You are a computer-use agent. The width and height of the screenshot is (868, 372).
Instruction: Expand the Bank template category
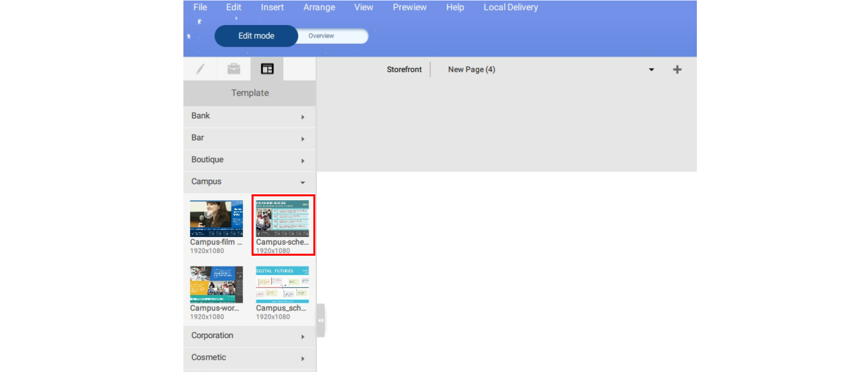(250, 116)
